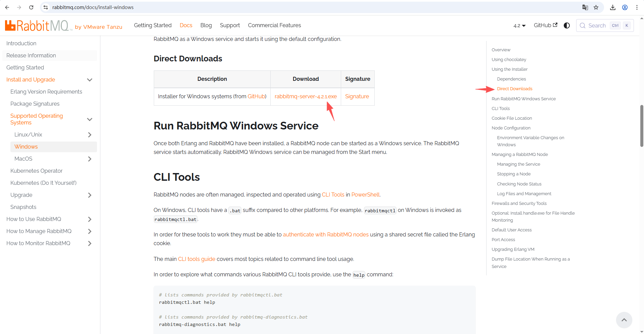Open browser downloads icon

point(613,7)
